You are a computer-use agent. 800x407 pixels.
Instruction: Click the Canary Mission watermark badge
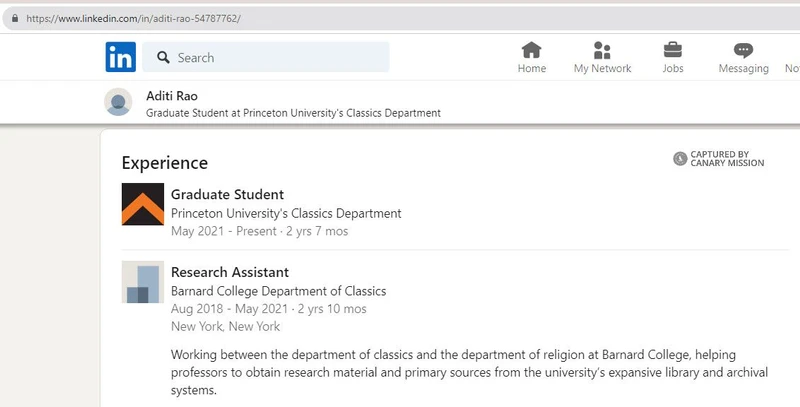click(x=719, y=159)
